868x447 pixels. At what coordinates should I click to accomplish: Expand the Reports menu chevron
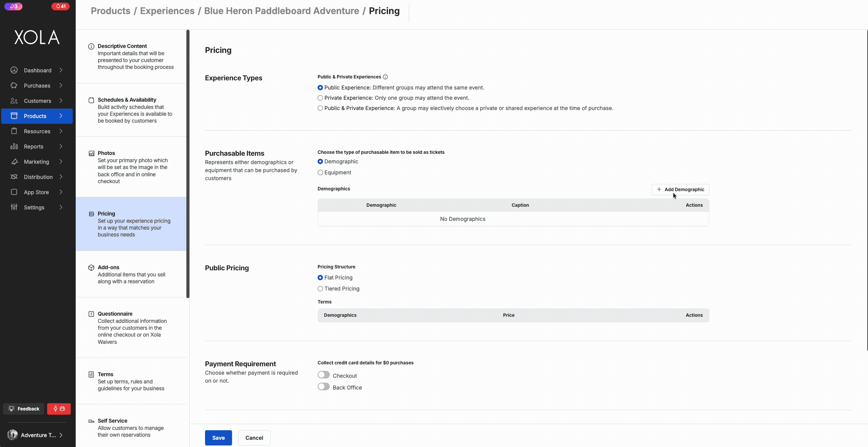[61, 146]
